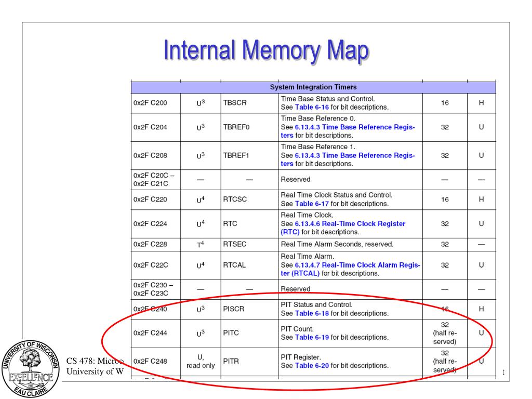Click 'Time Base Status and Control.' description
Image resolution: width=532 pixels, height=399 pixels.
click(x=328, y=99)
